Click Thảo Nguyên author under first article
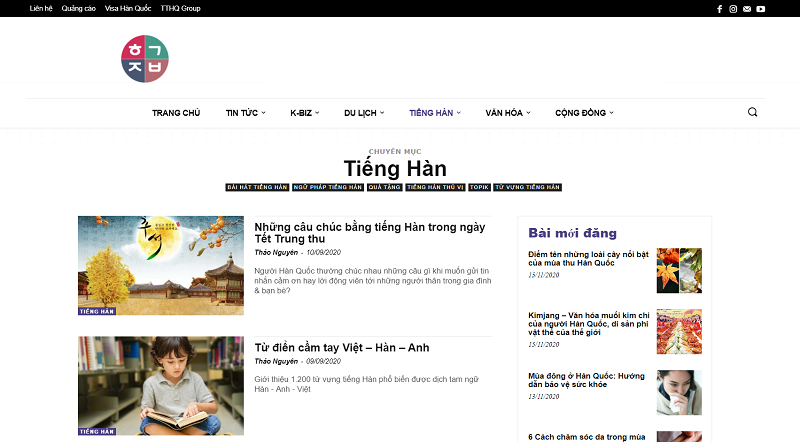The height and width of the screenshot is (442, 800). click(277, 252)
